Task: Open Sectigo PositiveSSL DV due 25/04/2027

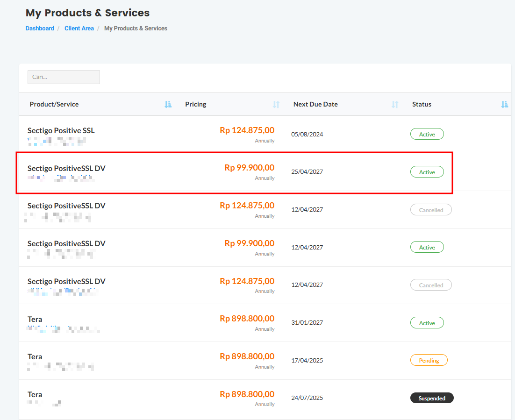Action: [x=66, y=169]
